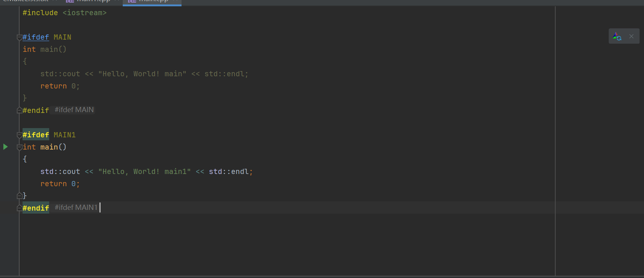Collapse the #ifdef MAIN block
This screenshot has height=278, width=644.
(x=19, y=37)
